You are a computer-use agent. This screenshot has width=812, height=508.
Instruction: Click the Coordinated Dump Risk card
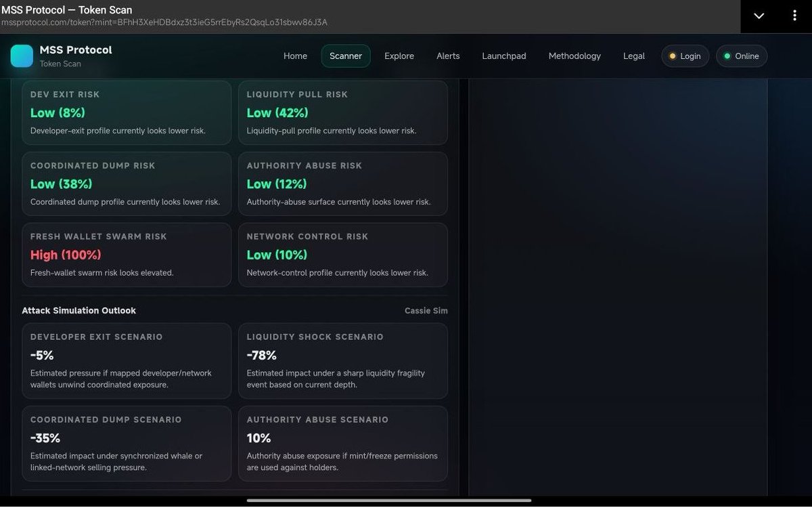point(127,184)
